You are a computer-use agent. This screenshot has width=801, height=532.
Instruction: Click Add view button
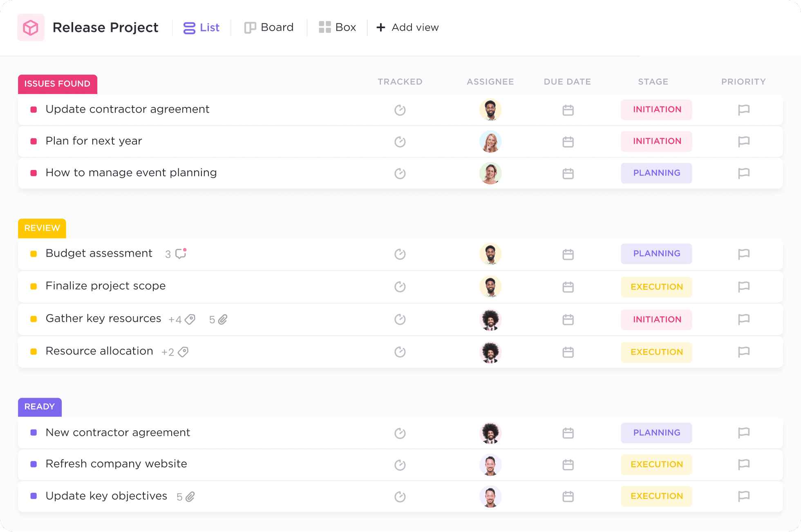click(x=407, y=27)
